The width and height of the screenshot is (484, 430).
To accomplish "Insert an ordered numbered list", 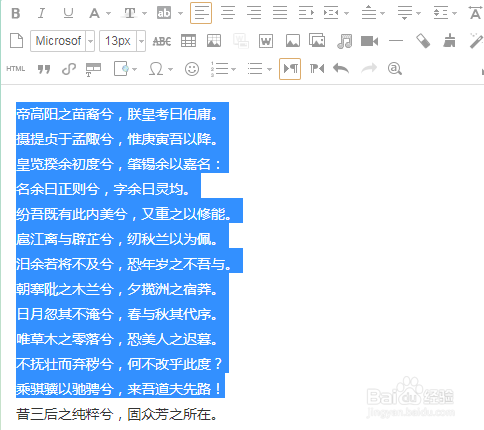I will [219, 69].
